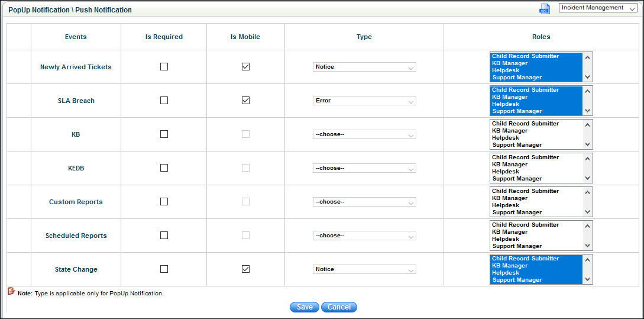Deselect Helpdesk role for Newly Arrived Tickets
Screen dimensions: 644x319
pos(536,70)
